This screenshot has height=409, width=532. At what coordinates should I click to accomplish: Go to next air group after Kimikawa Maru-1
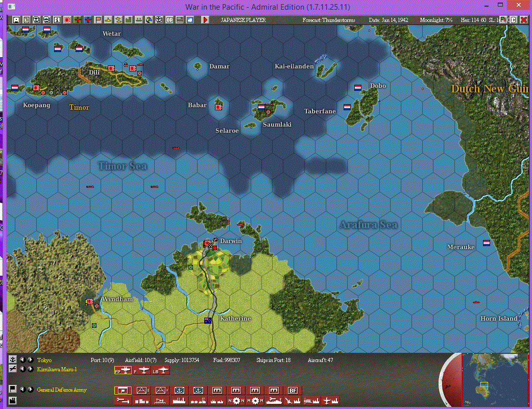tap(30, 369)
